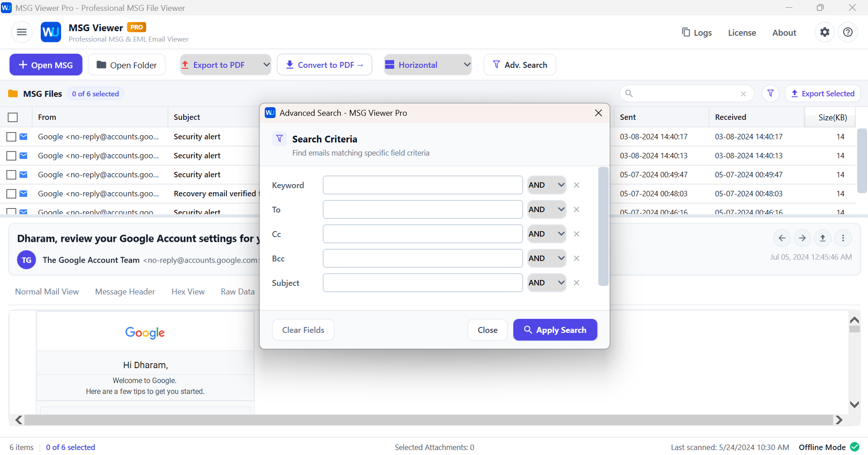Open the help question mark icon

848,32
